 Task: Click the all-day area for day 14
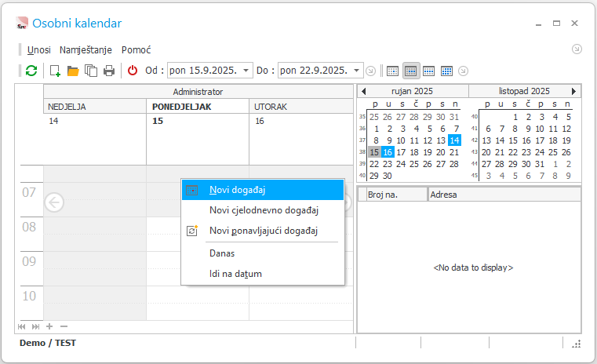[95, 140]
